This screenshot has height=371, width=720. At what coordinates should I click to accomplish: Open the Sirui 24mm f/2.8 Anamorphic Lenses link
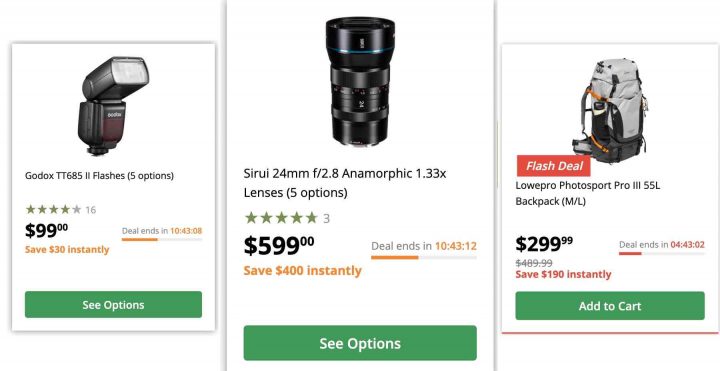[x=345, y=183]
